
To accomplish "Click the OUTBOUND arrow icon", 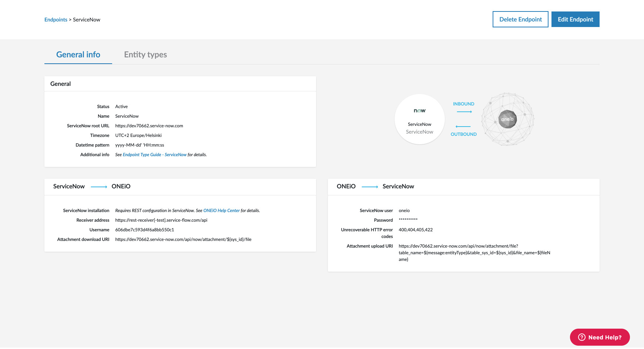I will coord(463,127).
